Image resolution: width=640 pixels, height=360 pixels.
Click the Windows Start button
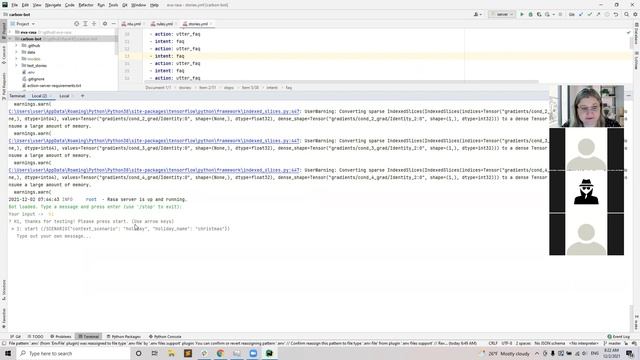[8, 353]
